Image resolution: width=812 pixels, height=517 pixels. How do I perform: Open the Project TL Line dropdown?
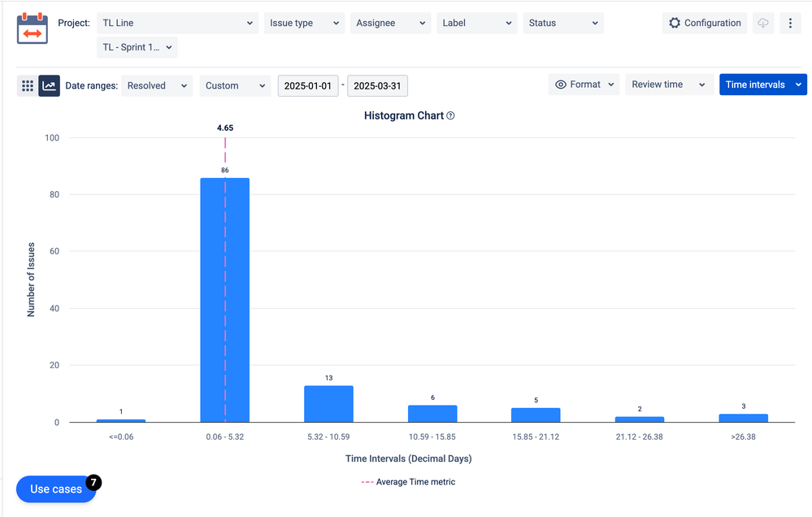click(x=178, y=24)
